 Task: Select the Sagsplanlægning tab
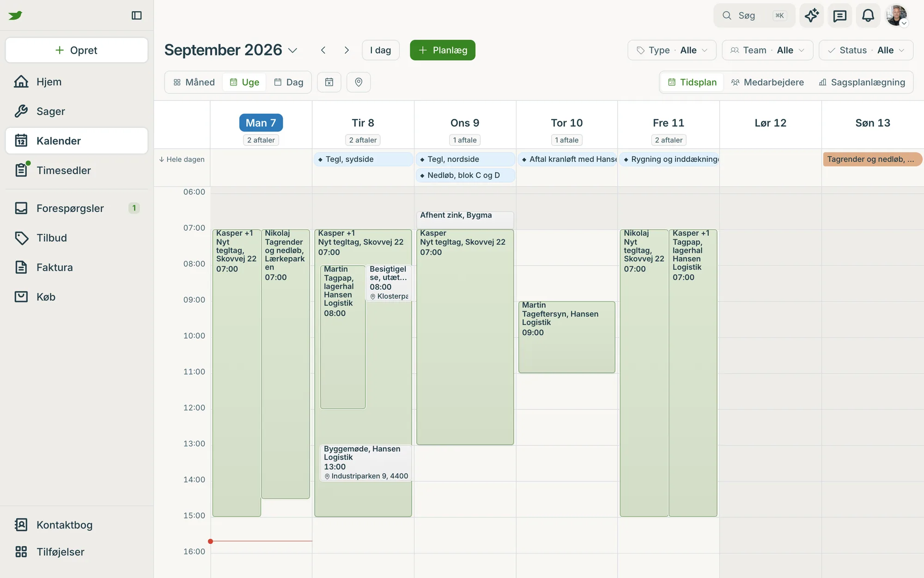862,82
